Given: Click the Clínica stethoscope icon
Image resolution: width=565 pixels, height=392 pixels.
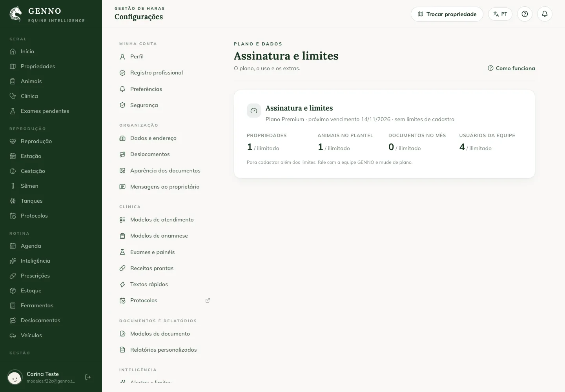Looking at the screenshot, I should point(13,96).
